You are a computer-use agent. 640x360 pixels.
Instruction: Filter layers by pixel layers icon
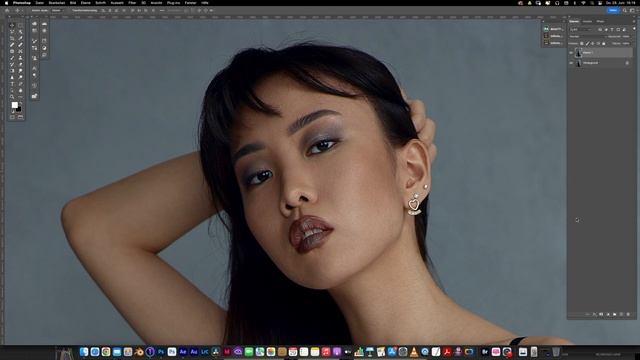pos(600,29)
